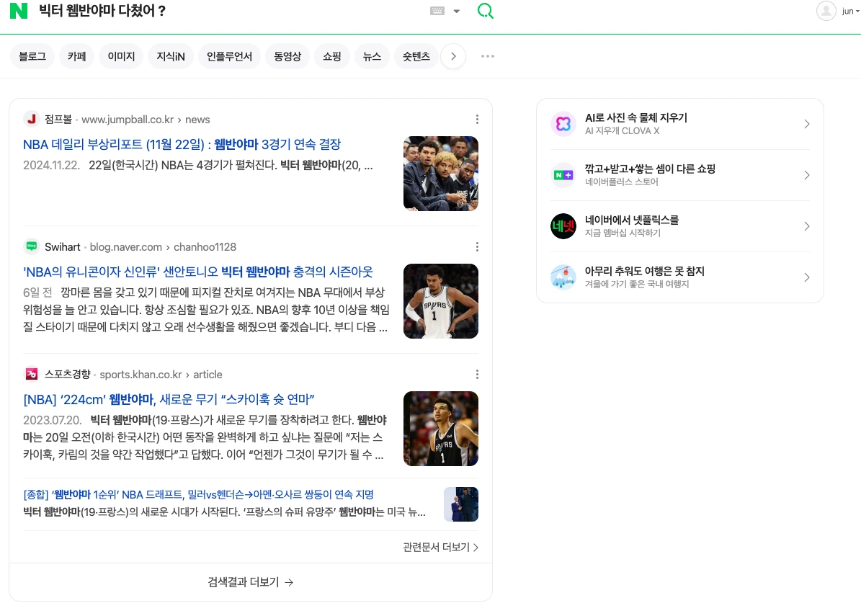Viewport: 861px width, 616px height.
Task: Expand the AI 지우개 row chevron
Action: pos(807,124)
